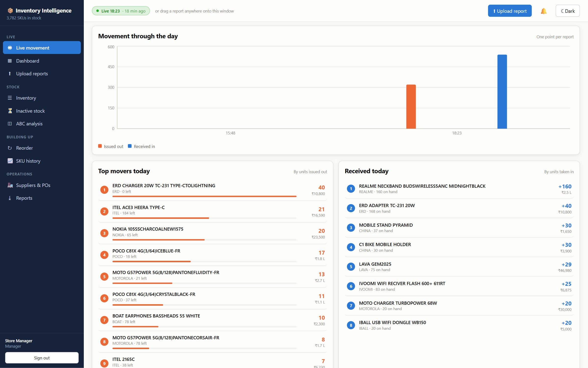Click blue rank badge 1 for Realme Neckband
The height and width of the screenshot is (368, 588).
tap(351, 189)
